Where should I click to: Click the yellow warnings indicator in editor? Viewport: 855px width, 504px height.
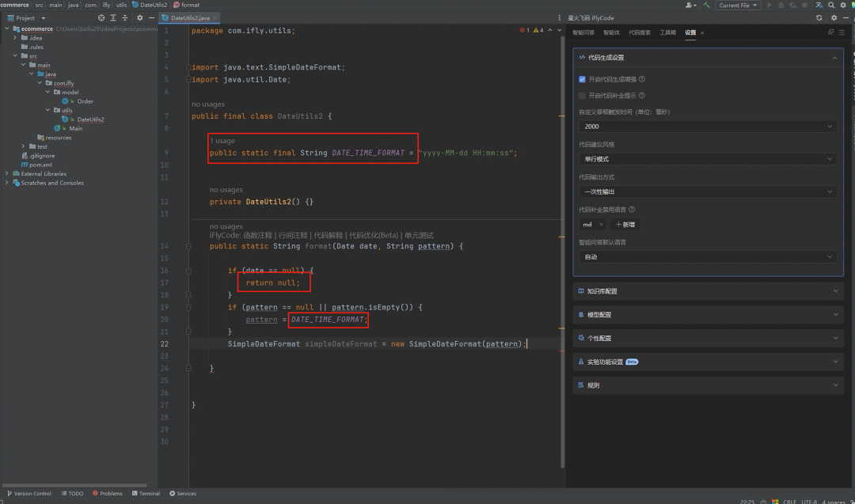538,31
